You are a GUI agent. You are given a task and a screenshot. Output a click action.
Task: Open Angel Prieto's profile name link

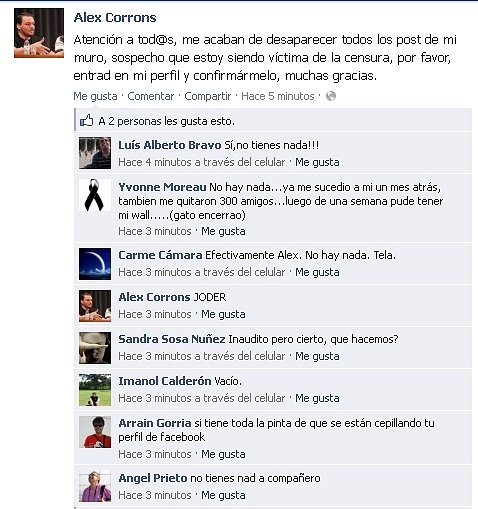(x=153, y=478)
